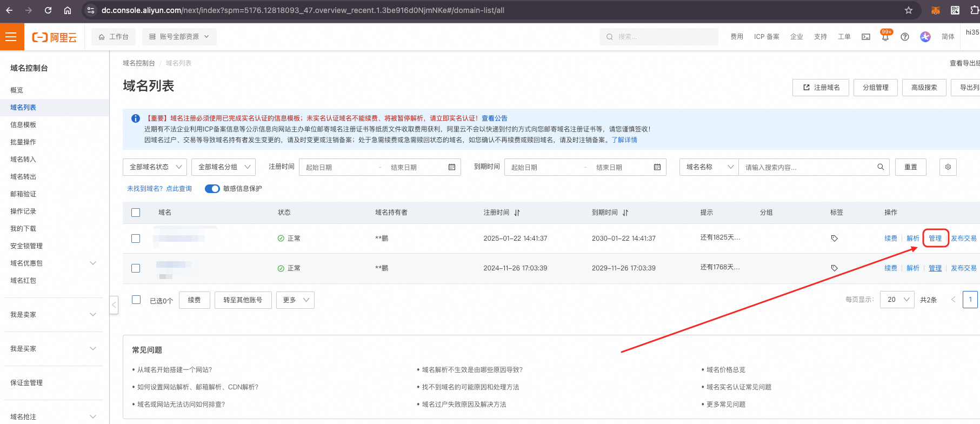The height and width of the screenshot is (424, 980).
Task: Open 全部域名分组 dropdown
Action: tap(223, 167)
